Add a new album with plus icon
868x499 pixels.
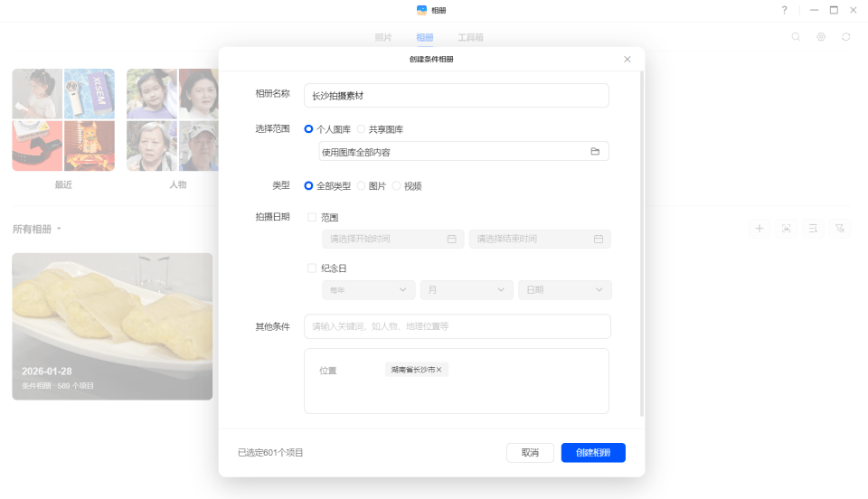(759, 229)
